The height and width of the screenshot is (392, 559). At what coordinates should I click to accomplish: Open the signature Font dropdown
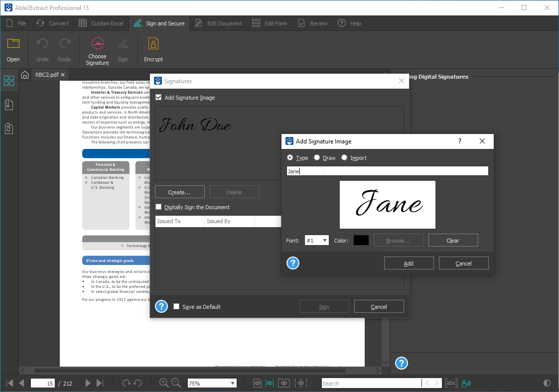[316, 240]
